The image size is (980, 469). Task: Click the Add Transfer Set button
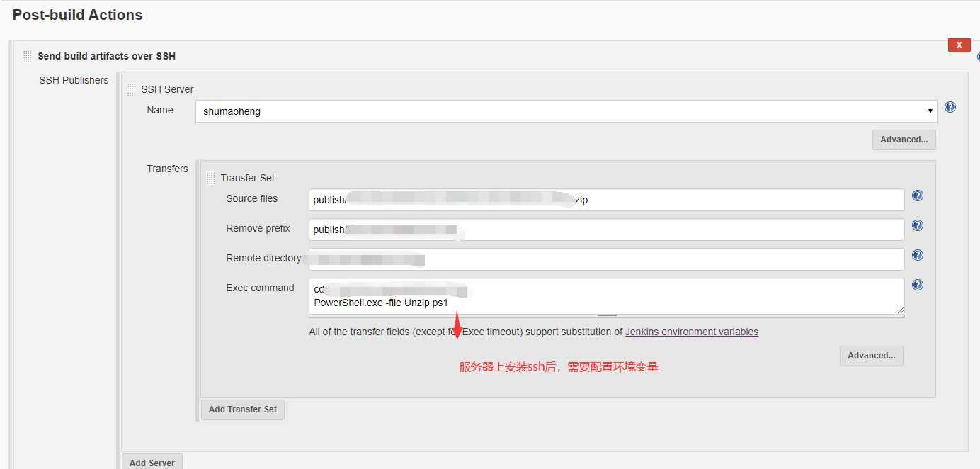[243, 409]
